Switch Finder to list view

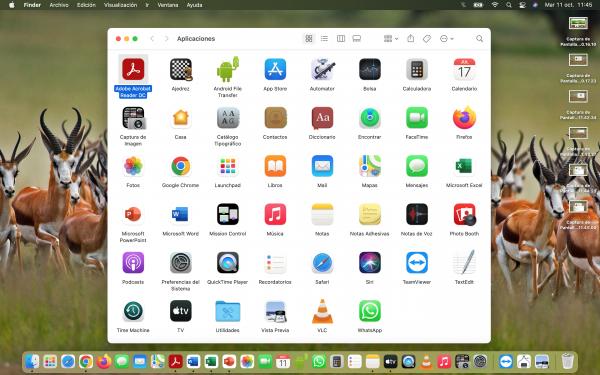(x=324, y=39)
